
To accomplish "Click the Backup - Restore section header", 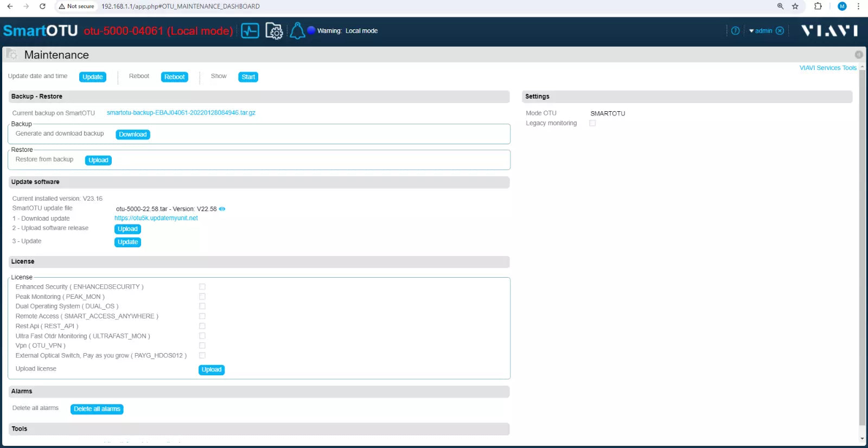I will [259, 97].
